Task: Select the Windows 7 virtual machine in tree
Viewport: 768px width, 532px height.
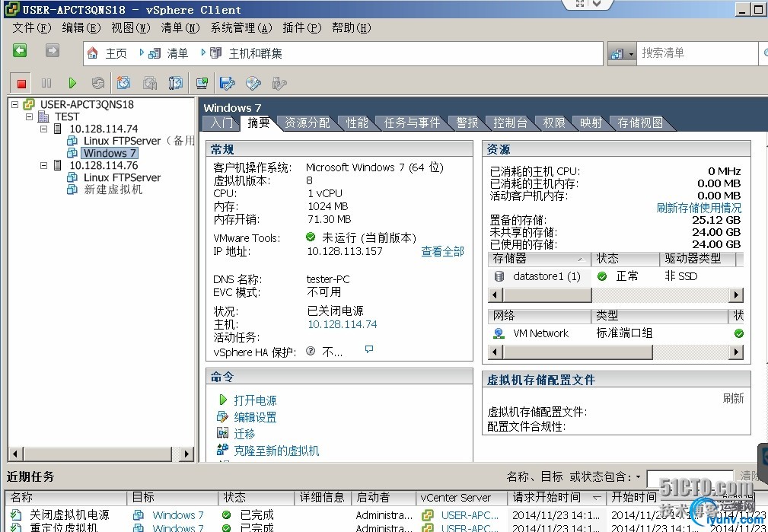Action: (109, 153)
